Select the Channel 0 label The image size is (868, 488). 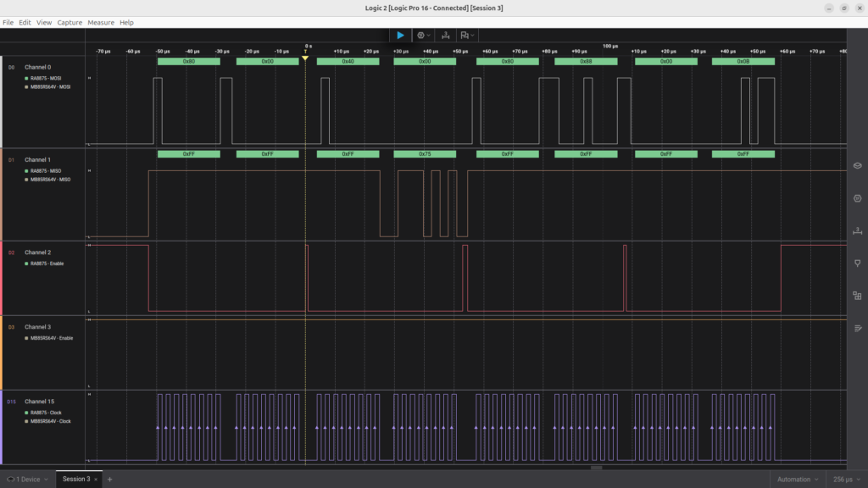37,68
